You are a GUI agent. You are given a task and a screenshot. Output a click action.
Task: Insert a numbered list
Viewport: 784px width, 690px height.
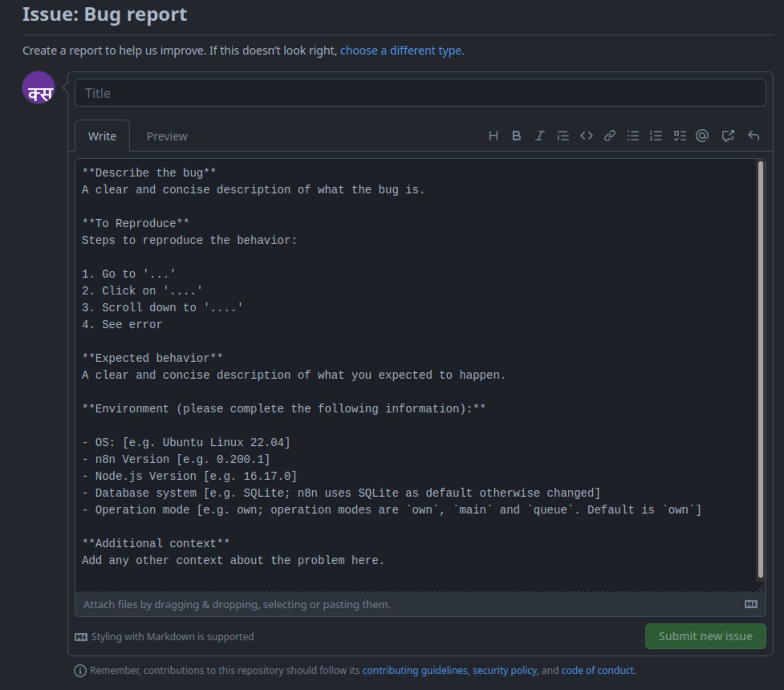[x=656, y=136]
